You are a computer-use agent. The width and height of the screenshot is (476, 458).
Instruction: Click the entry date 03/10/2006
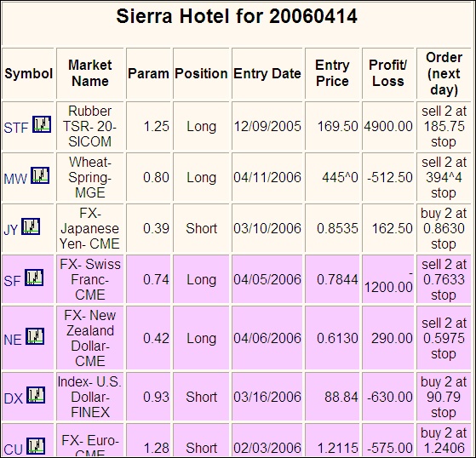pos(267,228)
